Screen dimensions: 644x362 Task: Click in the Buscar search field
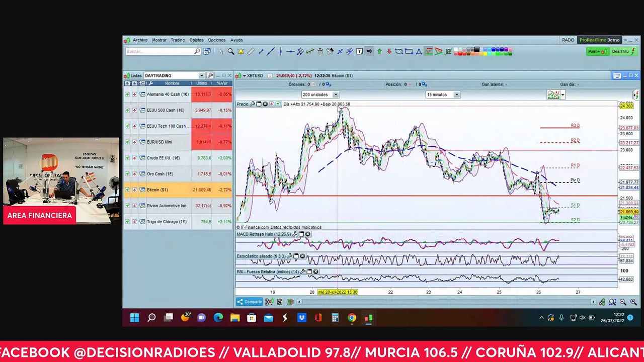(160, 51)
